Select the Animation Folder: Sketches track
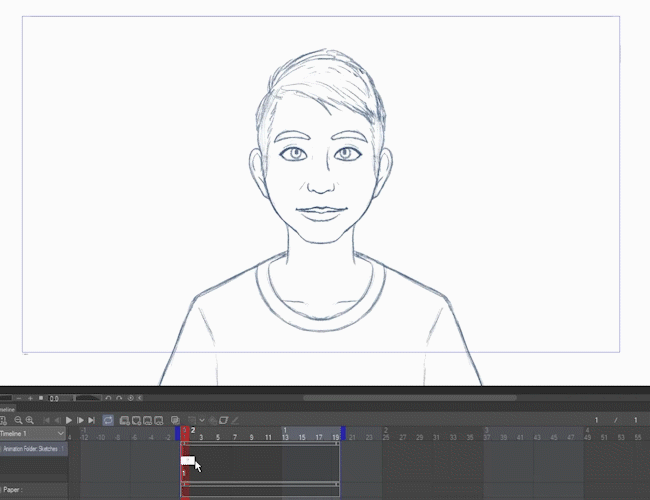This screenshot has width=650, height=500. pyautogui.click(x=32, y=449)
